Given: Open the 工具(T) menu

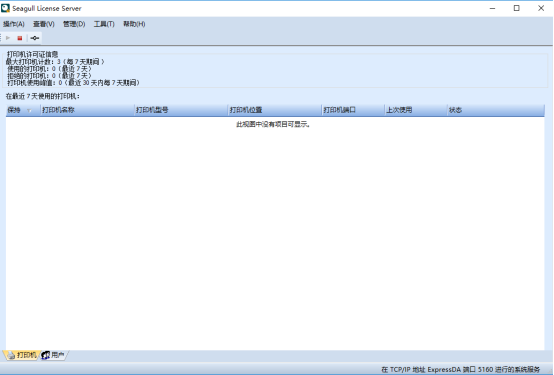Looking at the screenshot, I should (104, 24).
